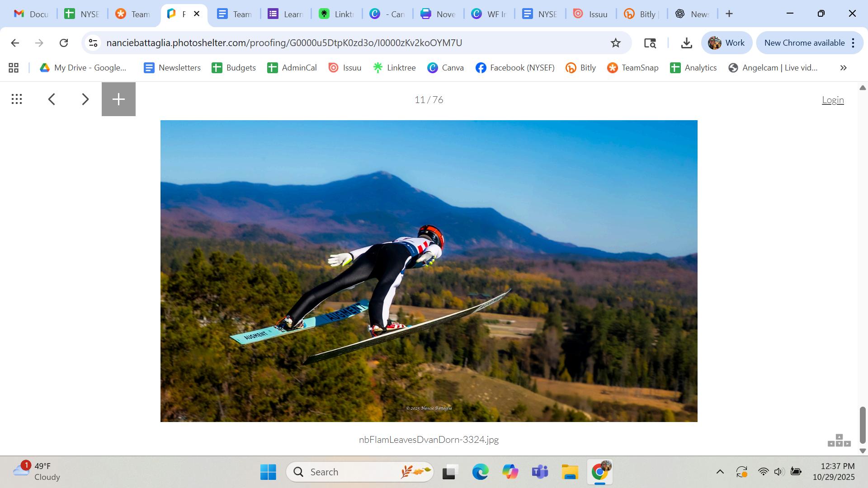
Task: Advance to next photo in gallery
Action: pos(85,99)
